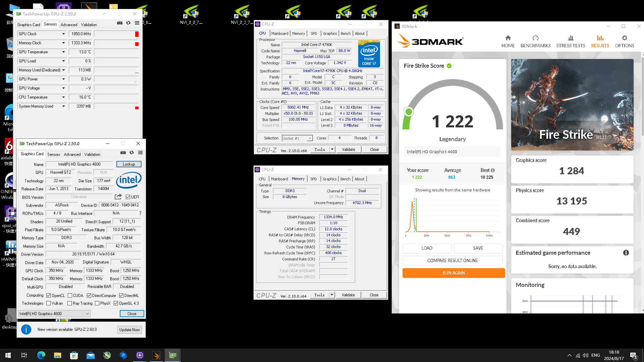Switch to Sensors tab in lower GPU-Z window
Viewport: 644px width, 362px height.
pos(54,155)
